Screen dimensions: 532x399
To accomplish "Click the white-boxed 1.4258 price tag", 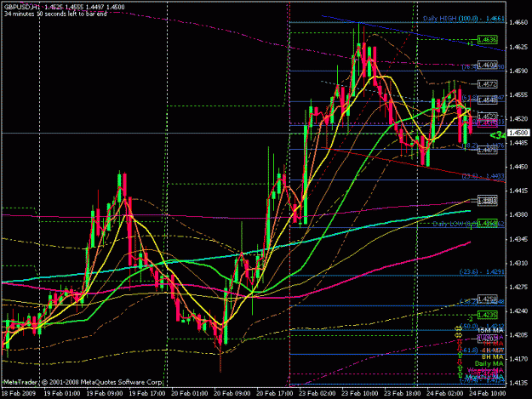I will click(x=487, y=299).
